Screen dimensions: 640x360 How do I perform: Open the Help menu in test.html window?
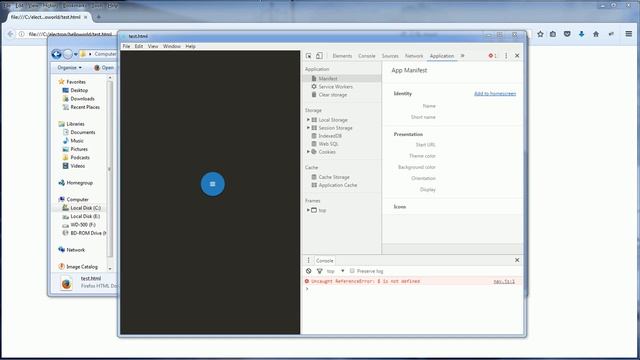tap(190, 47)
